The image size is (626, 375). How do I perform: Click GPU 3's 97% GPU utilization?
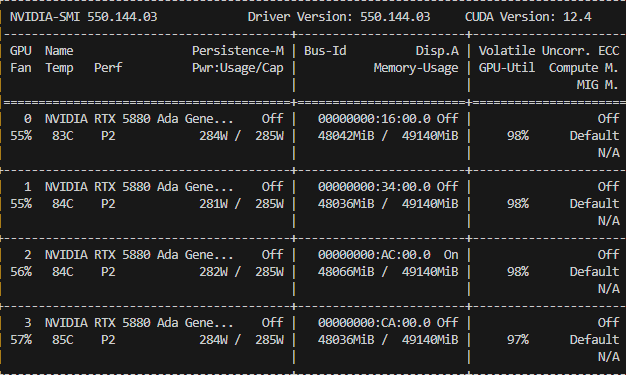(x=518, y=339)
